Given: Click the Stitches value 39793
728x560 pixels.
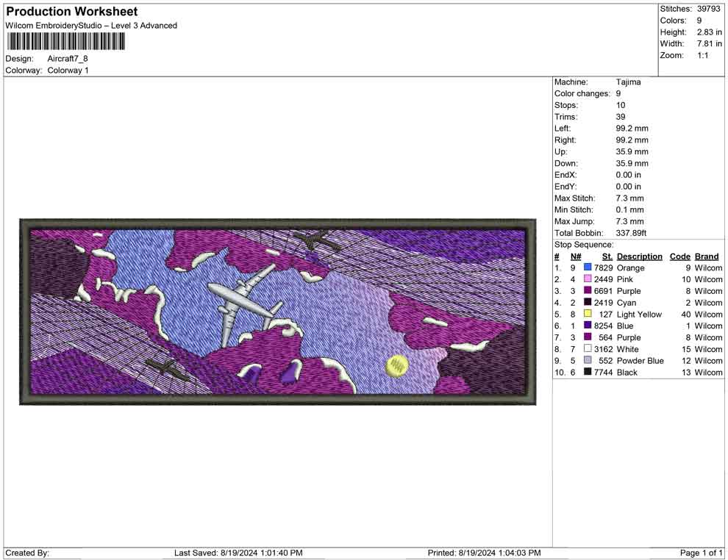Looking at the screenshot, I should pos(708,9).
